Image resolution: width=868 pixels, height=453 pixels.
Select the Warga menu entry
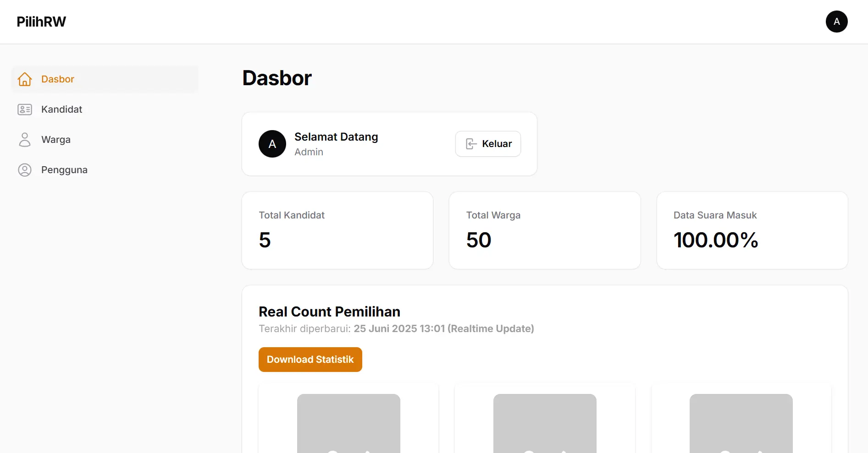(55, 139)
